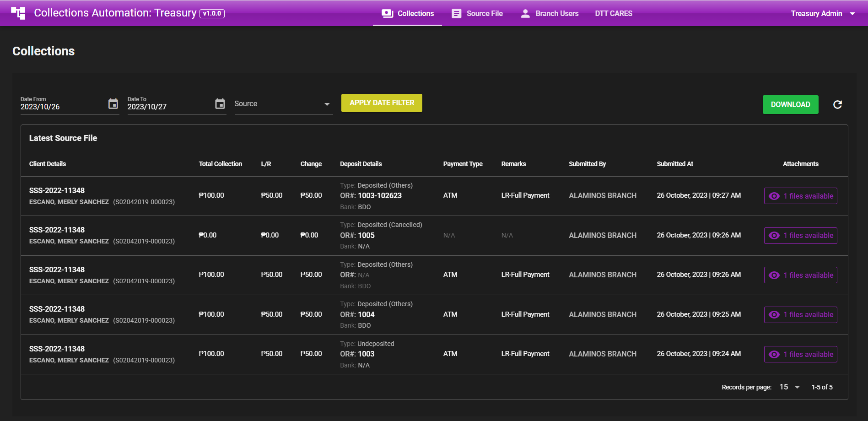Click the Latest Source File heading
This screenshot has width=868, height=421.
(x=63, y=138)
